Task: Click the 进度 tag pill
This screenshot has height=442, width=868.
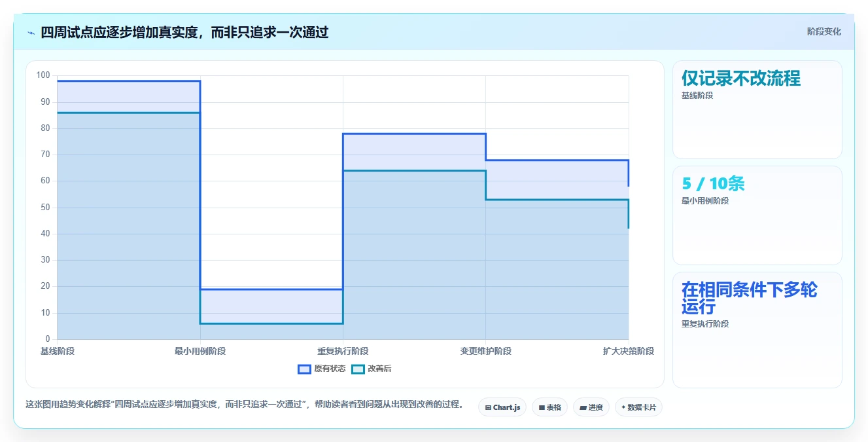Action: 591,407
